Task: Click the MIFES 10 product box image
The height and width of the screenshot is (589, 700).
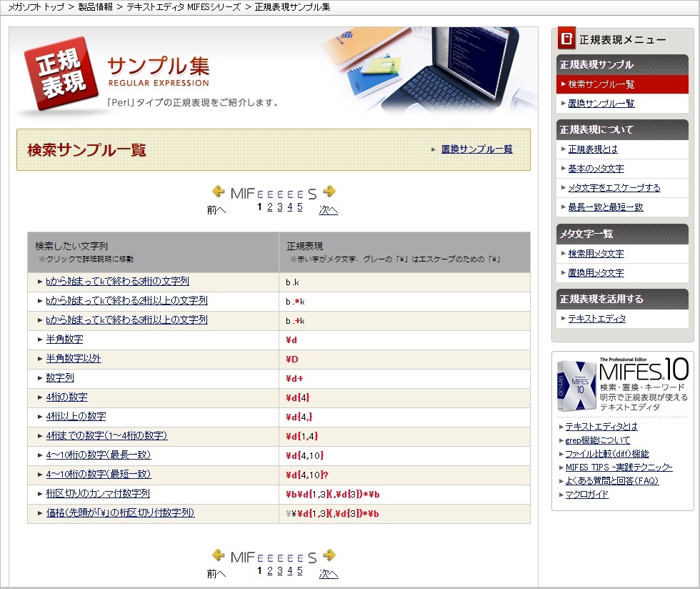Action: point(576,386)
